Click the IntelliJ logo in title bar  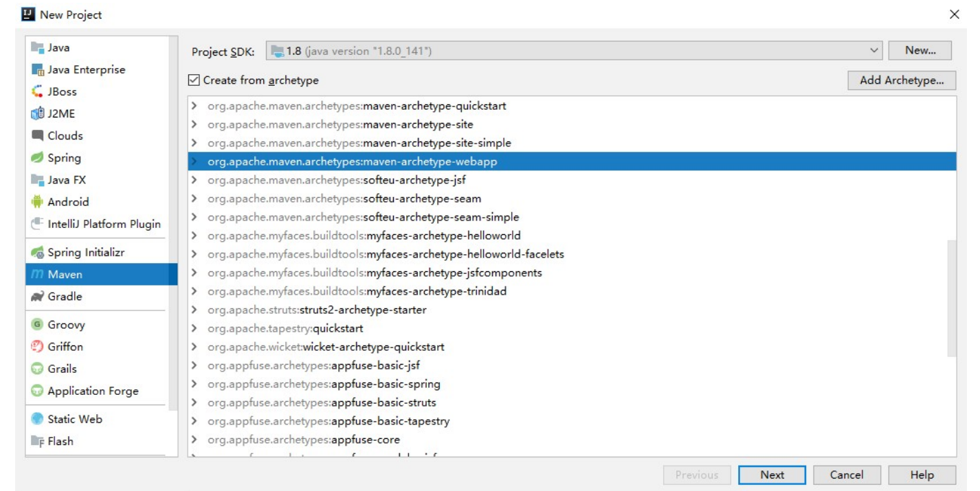28,14
